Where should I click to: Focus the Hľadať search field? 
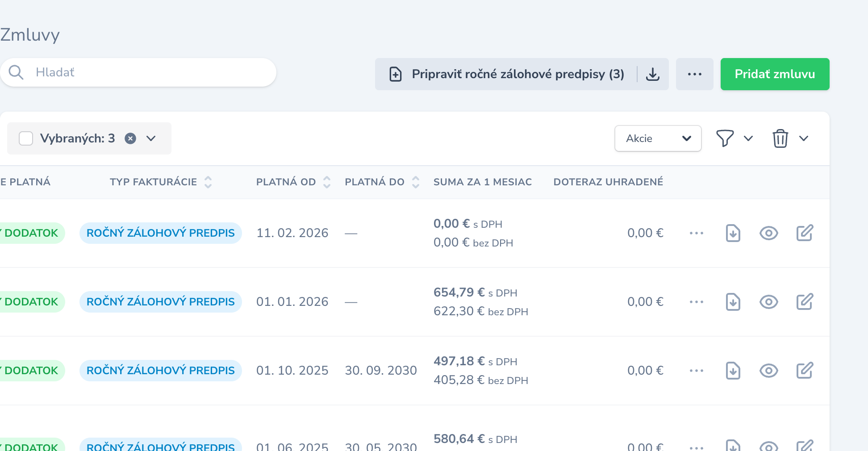click(138, 72)
